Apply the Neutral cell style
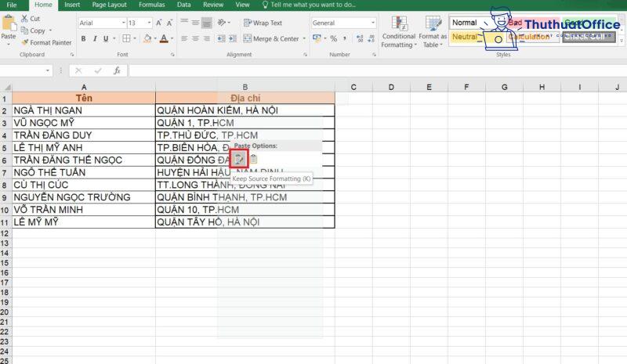The height and width of the screenshot is (364, 627). coord(464,37)
